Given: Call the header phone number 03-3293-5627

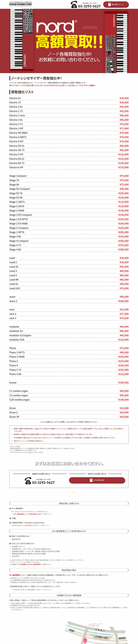Looking at the screenshot, I should tap(89, 6).
